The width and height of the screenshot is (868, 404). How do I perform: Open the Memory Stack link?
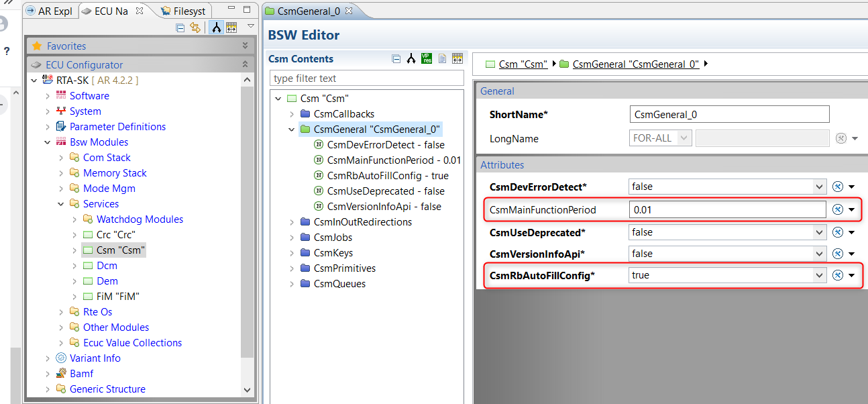point(115,173)
